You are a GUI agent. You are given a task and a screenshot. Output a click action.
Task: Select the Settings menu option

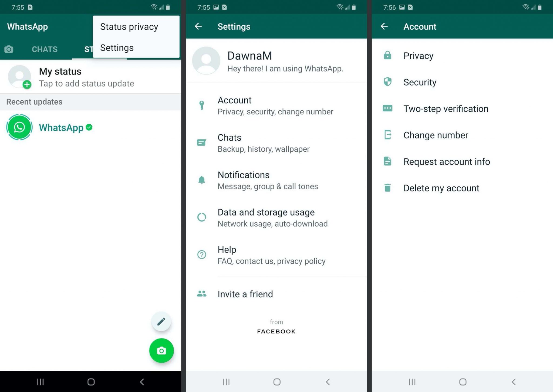[x=117, y=47]
